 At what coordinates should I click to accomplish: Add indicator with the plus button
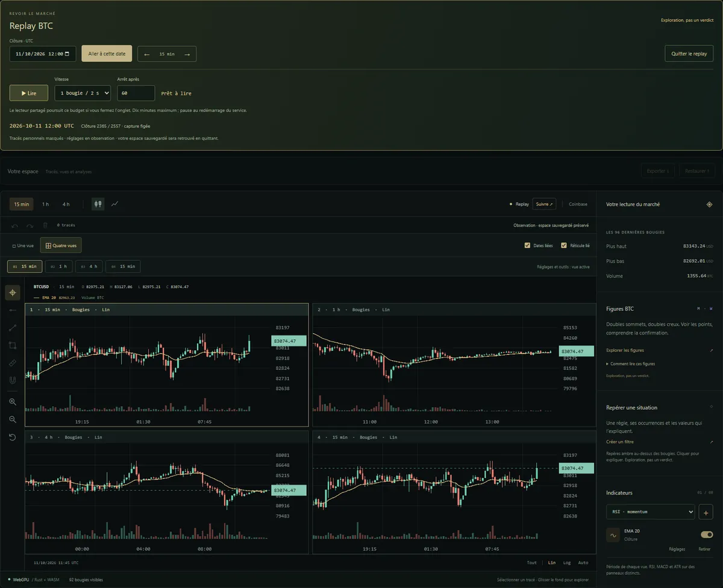tap(706, 512)
